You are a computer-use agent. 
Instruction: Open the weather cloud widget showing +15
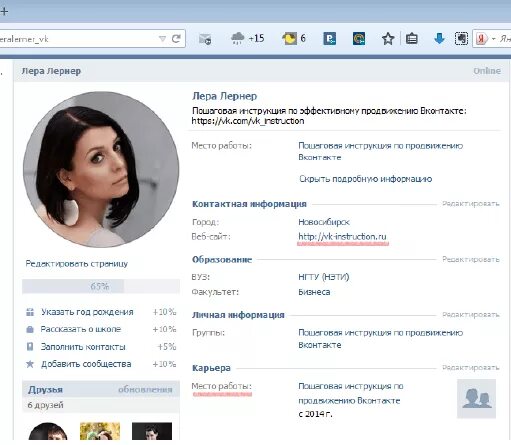[248, 38]
